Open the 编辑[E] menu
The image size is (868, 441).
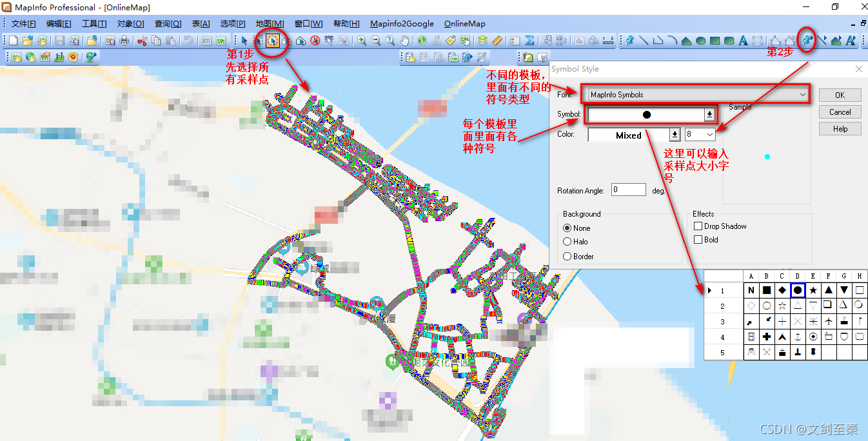pos(59,24)
